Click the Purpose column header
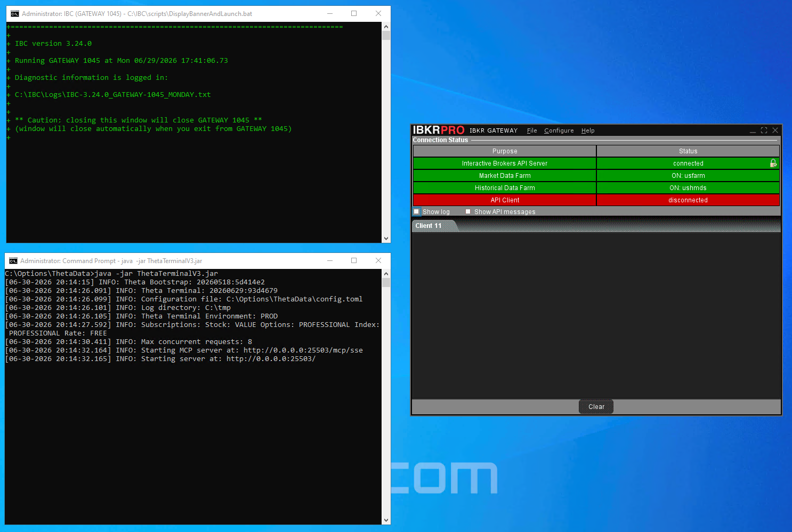792x532 pixels. click(505, 151)
